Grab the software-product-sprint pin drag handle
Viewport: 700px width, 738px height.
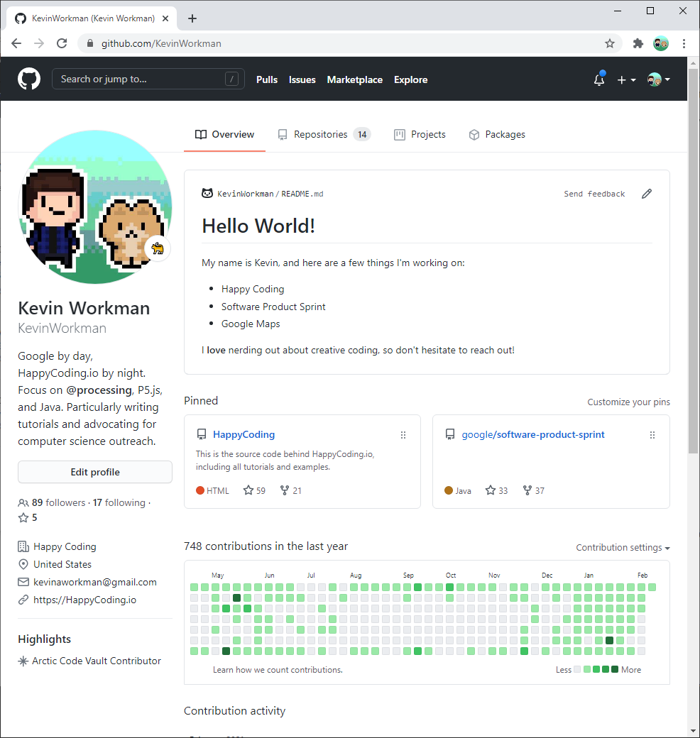[x=652, y=435]
